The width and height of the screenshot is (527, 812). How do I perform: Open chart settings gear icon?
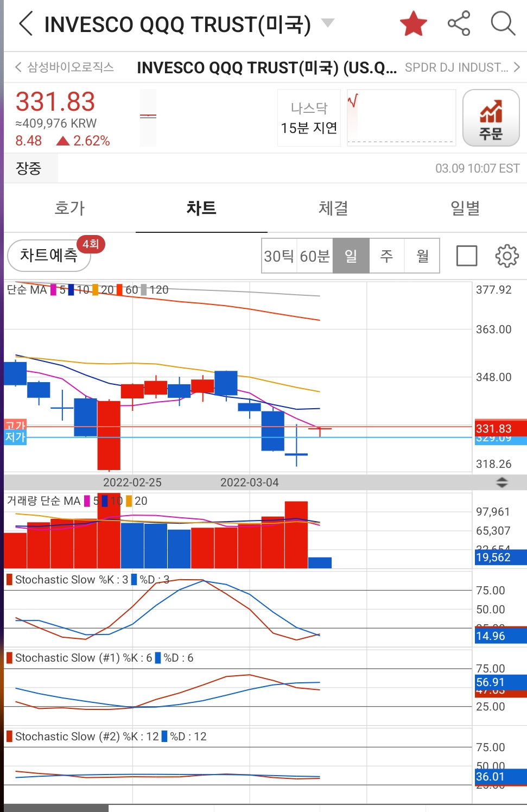507,256
